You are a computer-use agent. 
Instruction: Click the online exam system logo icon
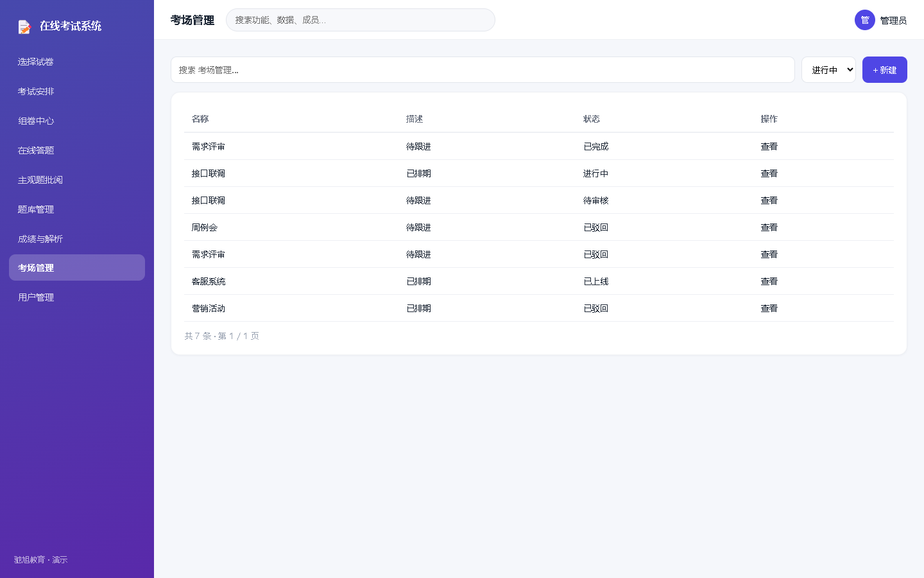(x=24, y=26)
